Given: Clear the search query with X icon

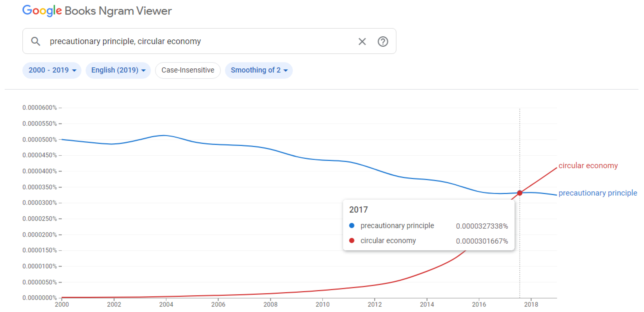Looking at the screenshot, I should pyautogui.click(x=362, y=41).
